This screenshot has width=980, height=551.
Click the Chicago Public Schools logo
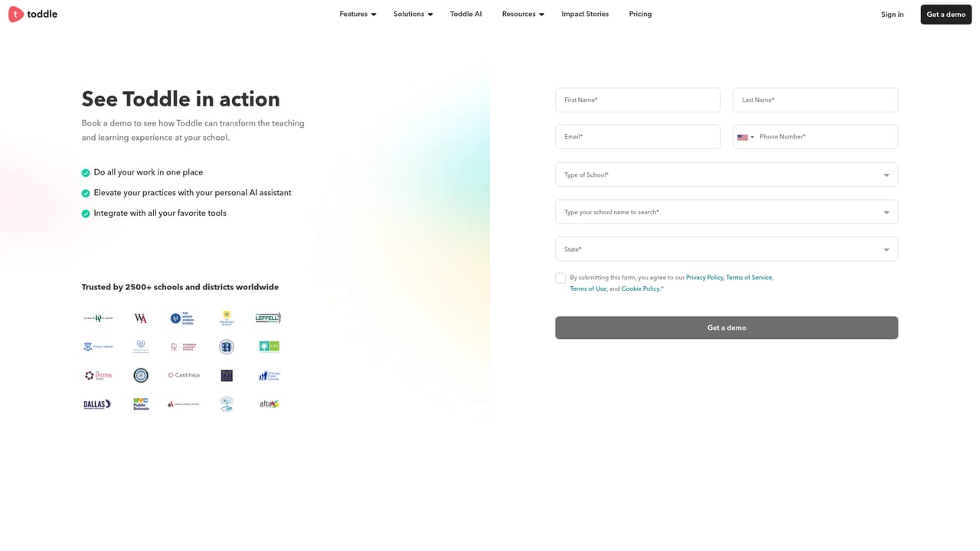[x=269, y=376]
